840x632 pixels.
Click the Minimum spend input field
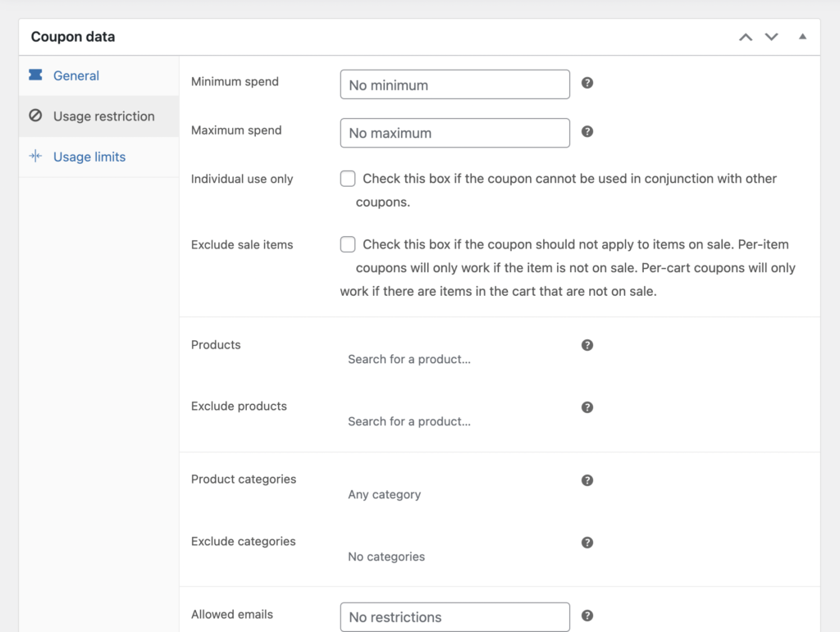(454, 84)
